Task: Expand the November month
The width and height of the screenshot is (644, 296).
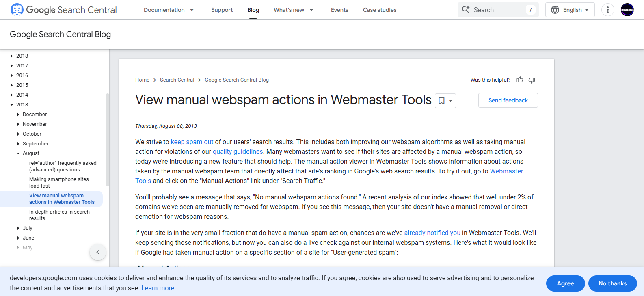Action: coord(18,124)
